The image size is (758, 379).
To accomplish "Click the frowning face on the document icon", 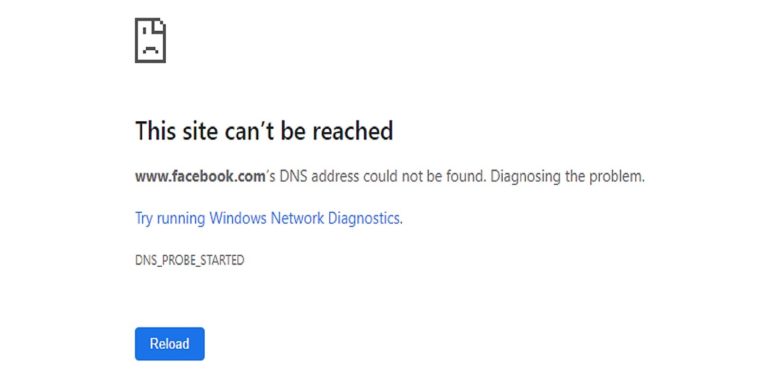I will pos(151,46).
